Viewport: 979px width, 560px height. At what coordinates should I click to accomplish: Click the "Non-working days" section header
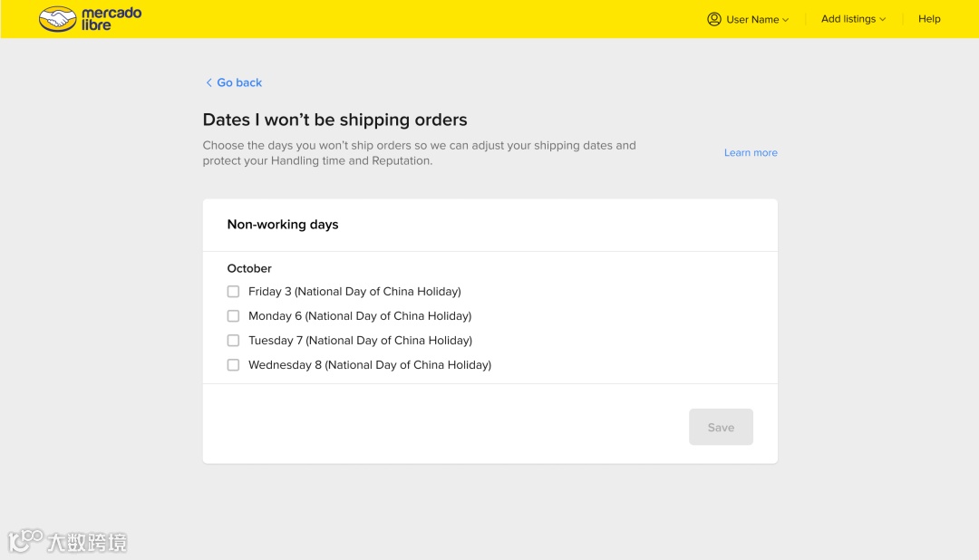[x=283, y=225]
